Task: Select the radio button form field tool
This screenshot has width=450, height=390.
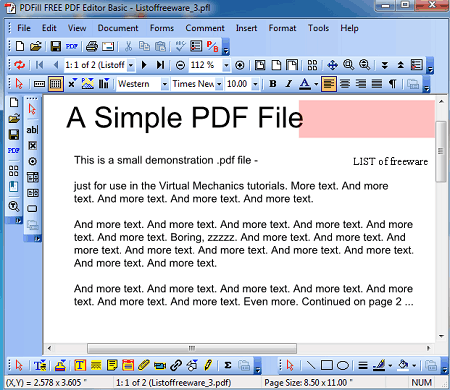Action: tap(32, 161)
